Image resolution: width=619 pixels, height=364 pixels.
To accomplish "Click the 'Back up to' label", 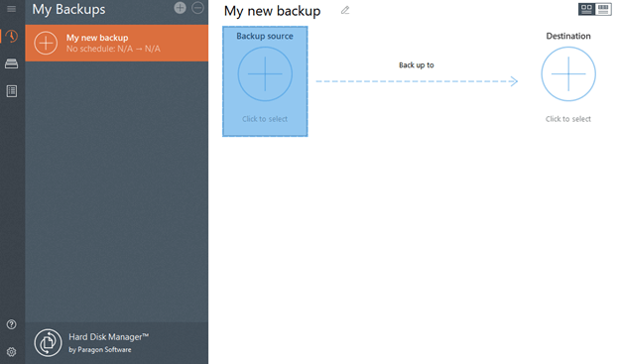I will tap(417, 65).
